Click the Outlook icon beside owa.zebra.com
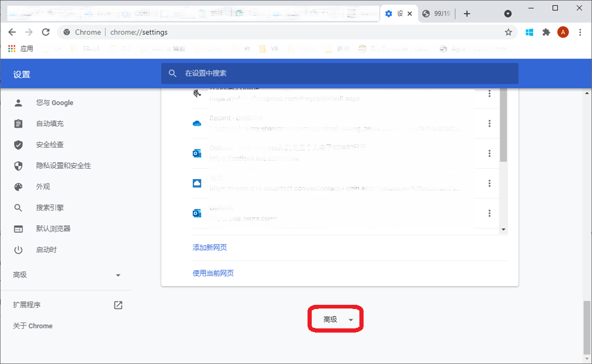Screen dimensions: 592x364 pos(196,213)
